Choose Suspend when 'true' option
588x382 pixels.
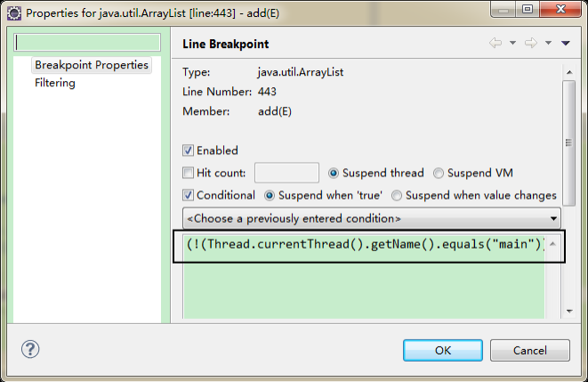pos(270,195)
